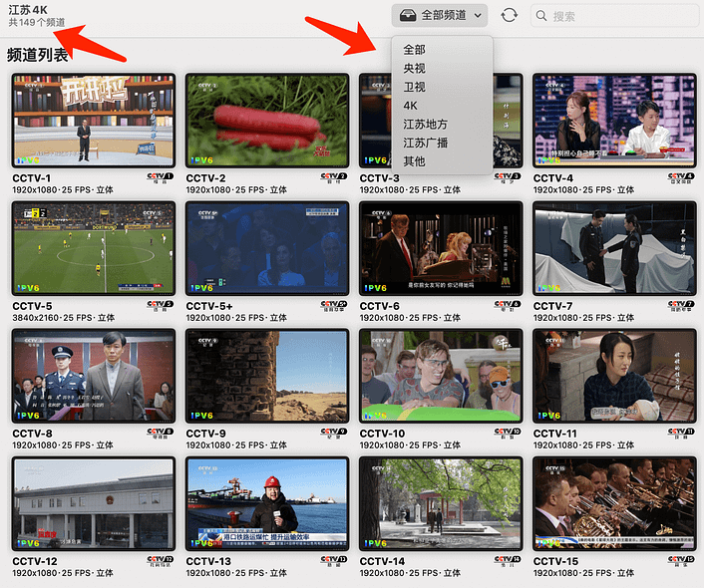Open the CCTV-4 channel thumbnail
This screenshot has width=704, height=588.
(614, 121)
